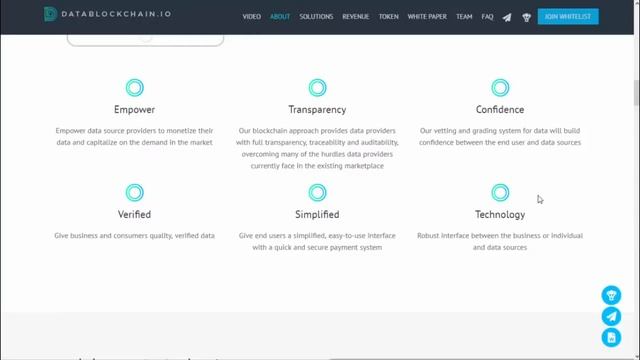Click the airdrop parachute icon in navbar
640x360 pixels.
click(527, 17)
